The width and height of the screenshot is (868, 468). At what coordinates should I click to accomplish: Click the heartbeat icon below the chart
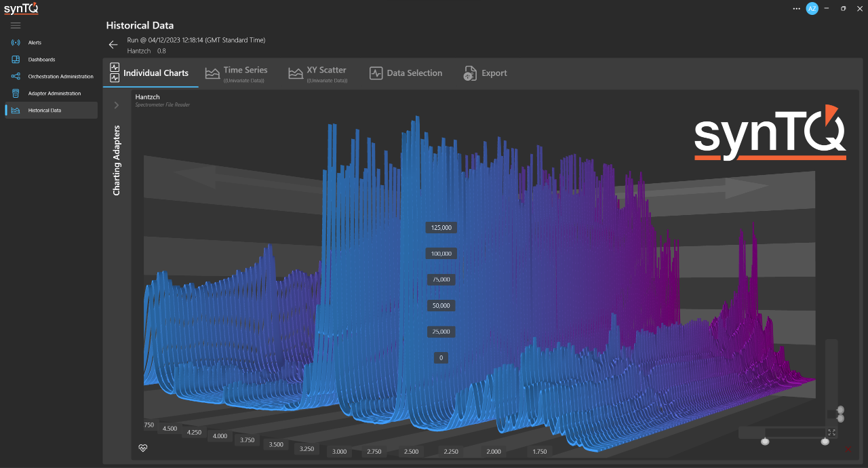pos(143,448)
